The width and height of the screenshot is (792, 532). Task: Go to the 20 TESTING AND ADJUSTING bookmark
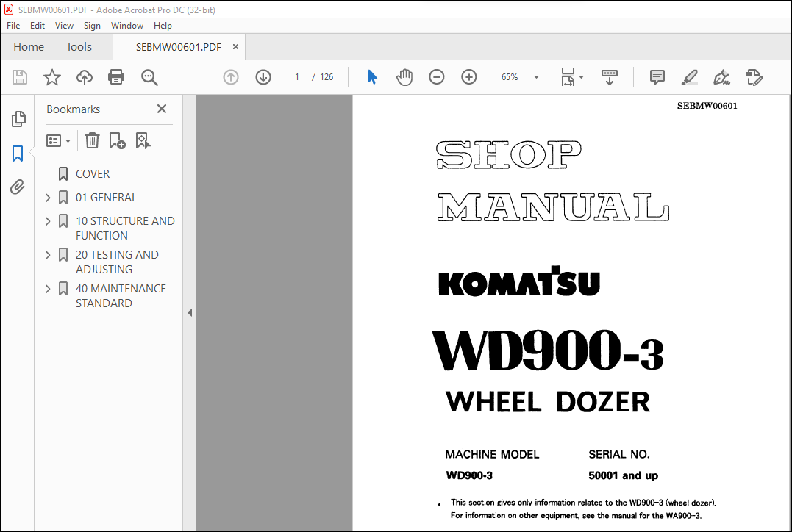coord(117,262)
